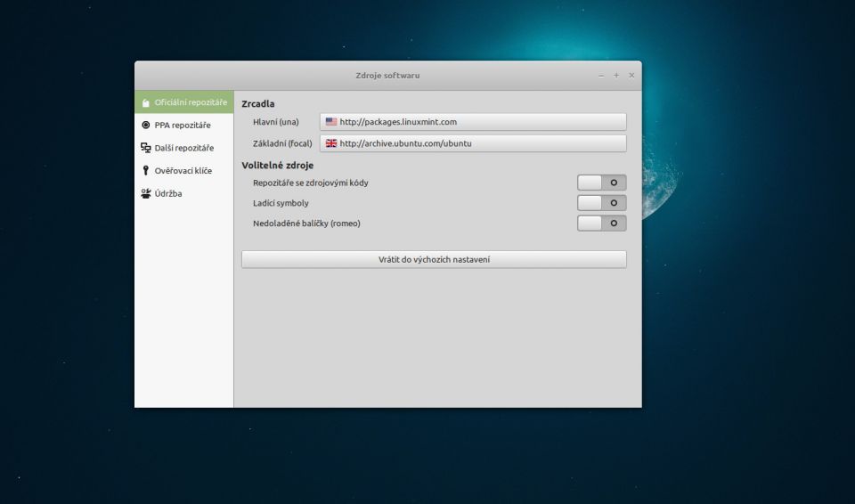The height and width of the screenshot is (504, 855).
Task: Choose mirror http://packages.linuxmint.com for Hlavní (una)
Action: (x=473, y=122)
